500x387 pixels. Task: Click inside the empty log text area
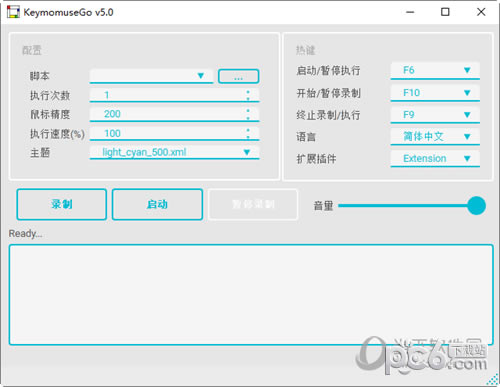(x=251, y=295)
